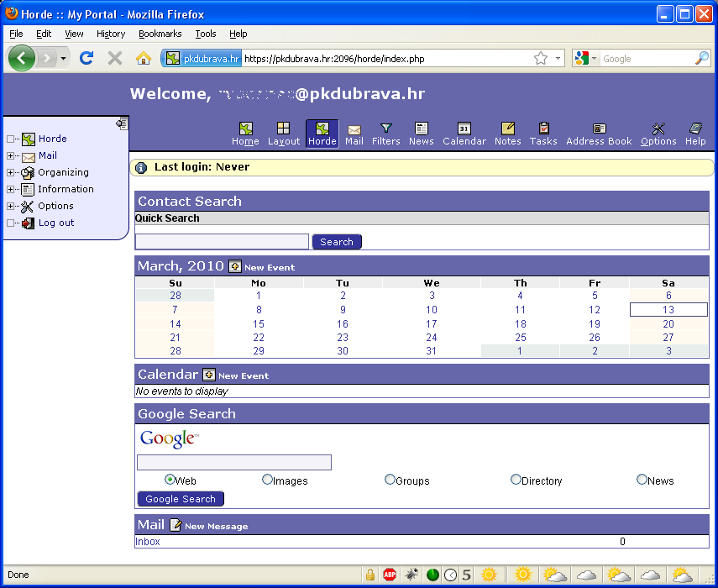Click the Contact Quick Search text field
Image resolution: width=718 pixels, height=588 pixels.
222,242
